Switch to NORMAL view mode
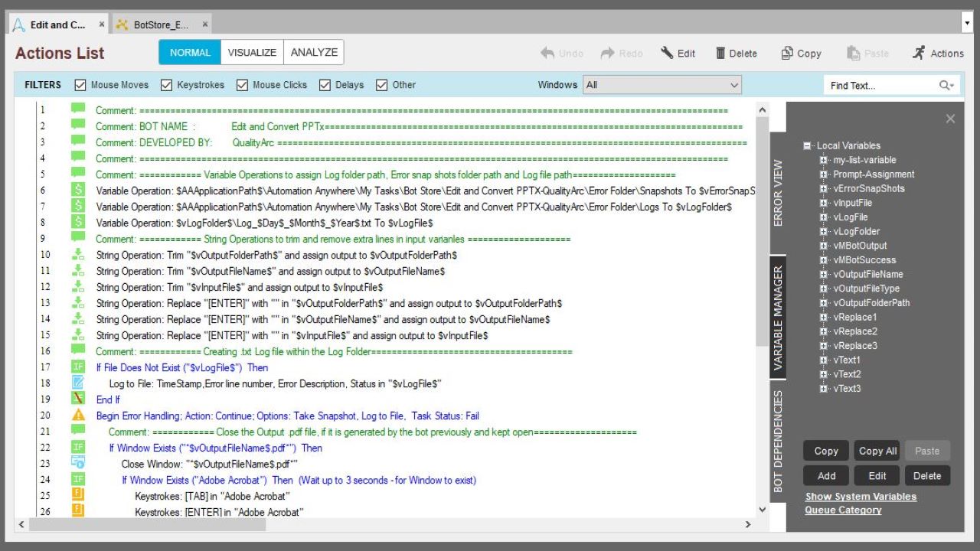The height and width of the screenshot is (551, 980). [190, 52]
